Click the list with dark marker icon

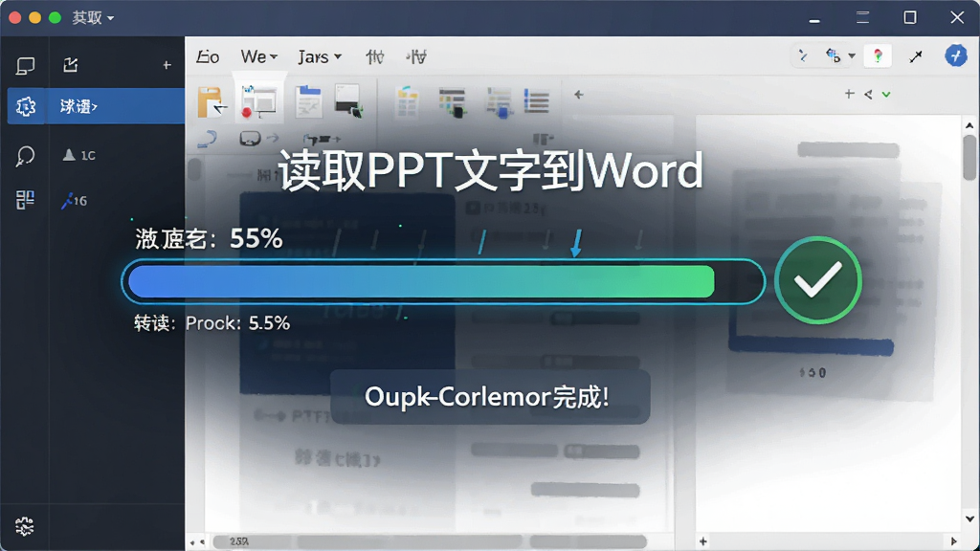(x=453, y=101)
